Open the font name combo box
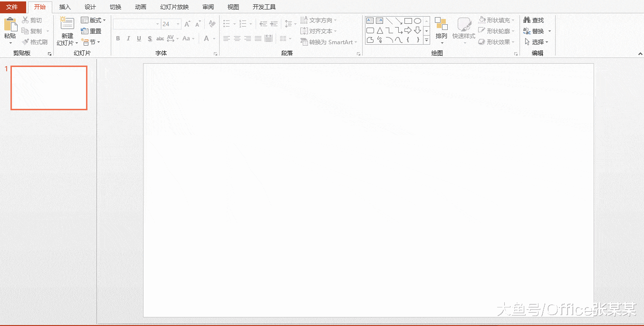The height and width of the screenshot is (326, 644). (137, 24)
